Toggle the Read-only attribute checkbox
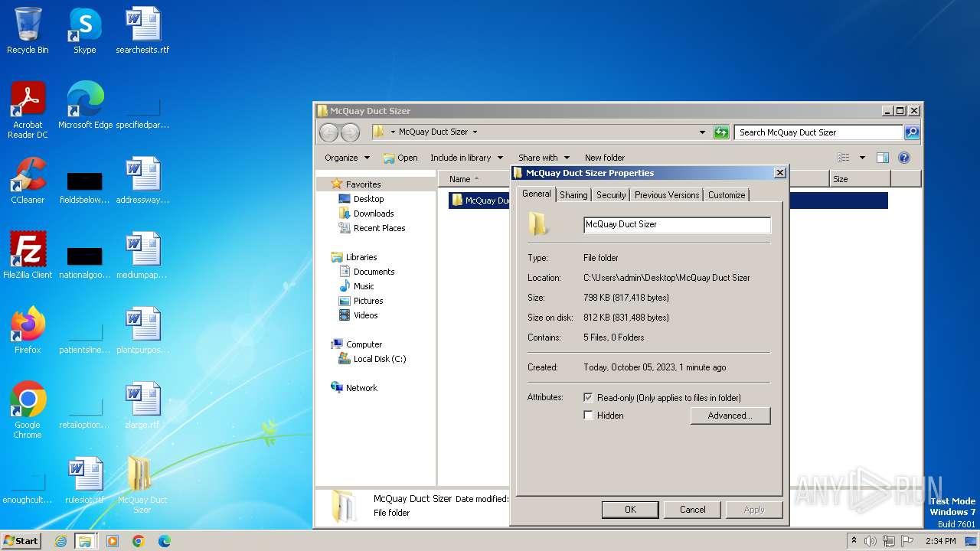 [588, 398]
